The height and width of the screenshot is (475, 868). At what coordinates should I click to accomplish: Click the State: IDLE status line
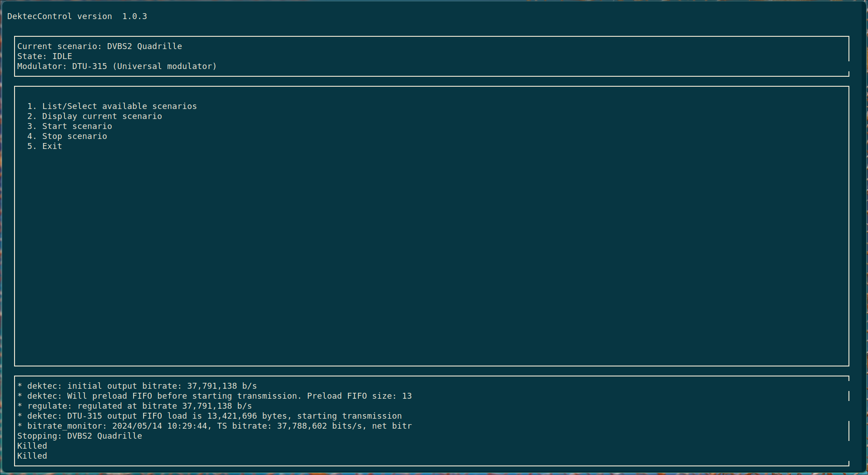pyautogui.click(x=45, y=56)
